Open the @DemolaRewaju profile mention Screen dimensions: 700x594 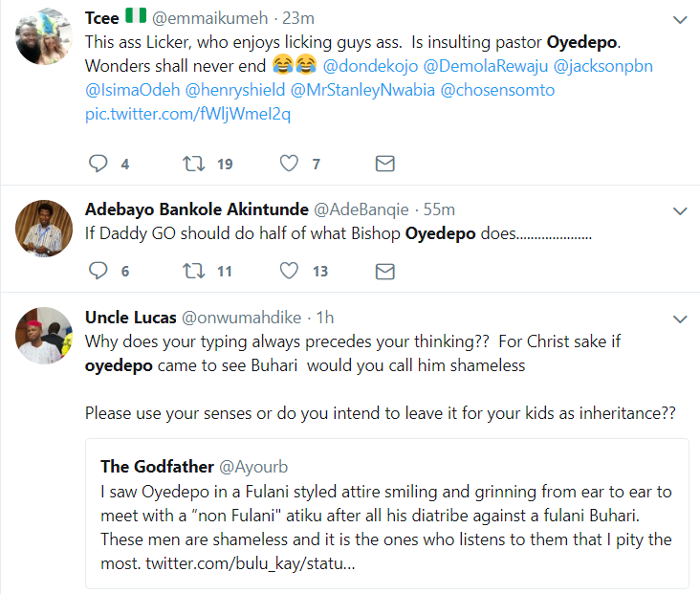coord(486,66)
